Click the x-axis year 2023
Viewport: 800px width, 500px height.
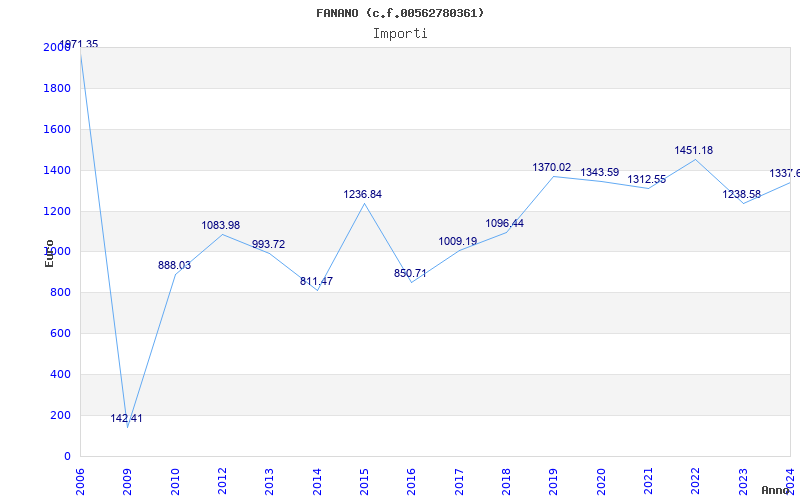coord(743,482)
